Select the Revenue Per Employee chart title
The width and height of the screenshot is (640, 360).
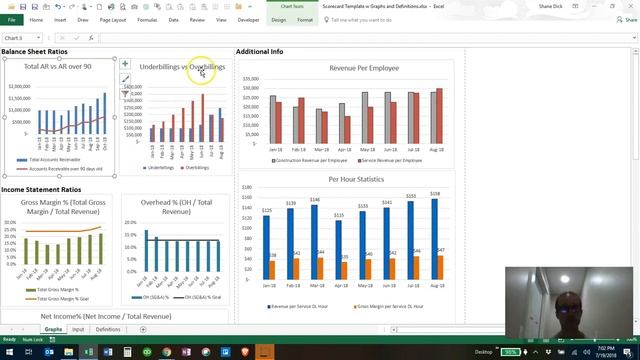[364, 68]
